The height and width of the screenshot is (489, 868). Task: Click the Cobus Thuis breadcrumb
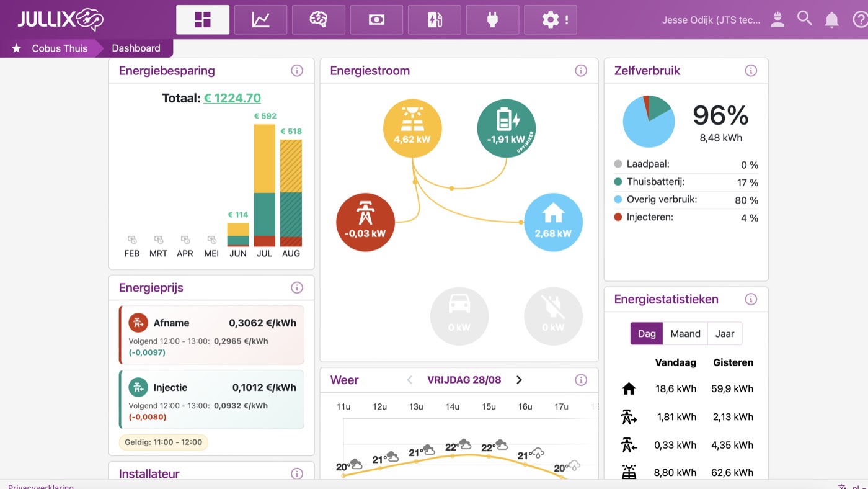(x=60, y=48)
